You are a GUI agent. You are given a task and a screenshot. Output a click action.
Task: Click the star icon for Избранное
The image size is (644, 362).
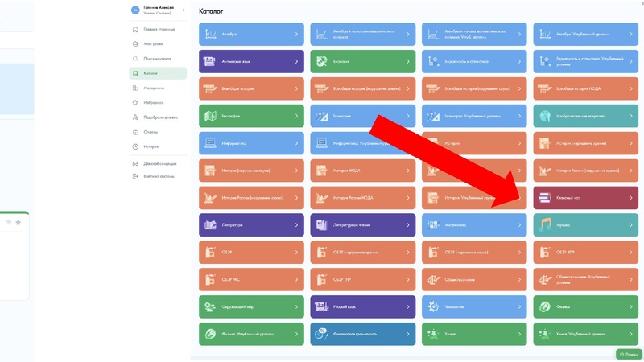[x=134, y=102]
